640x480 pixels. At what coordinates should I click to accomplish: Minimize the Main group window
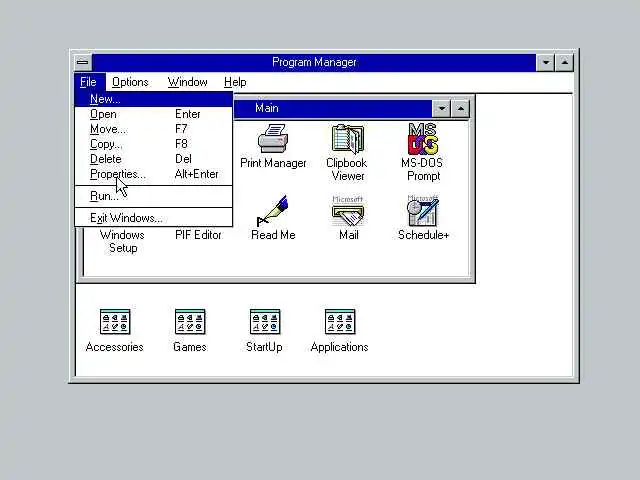(x=442, y=109)
